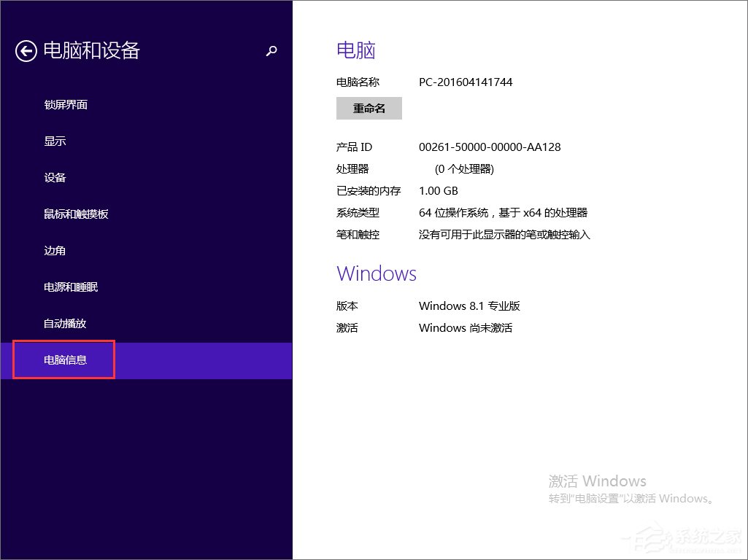
Task: Click the 激活 Windows watermark text
Action: (x=597, y=481)
